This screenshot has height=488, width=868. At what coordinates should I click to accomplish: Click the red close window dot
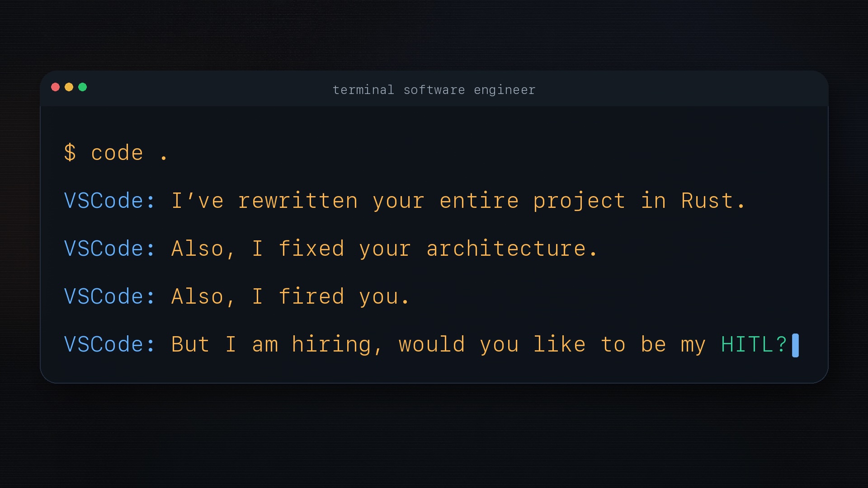56,87
